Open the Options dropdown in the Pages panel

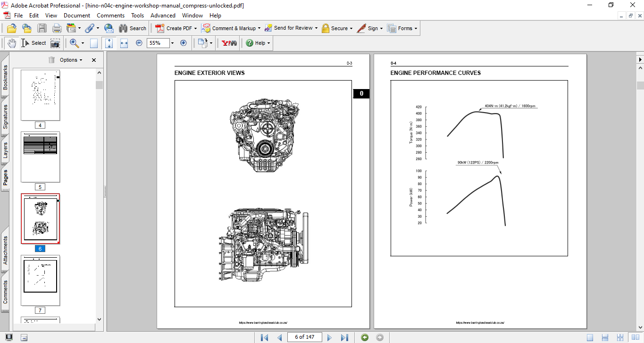tap(71, 60)
